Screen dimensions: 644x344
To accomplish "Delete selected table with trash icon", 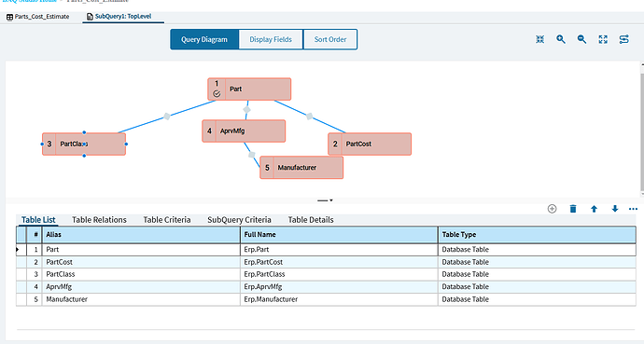I will [x=573, y=209].
